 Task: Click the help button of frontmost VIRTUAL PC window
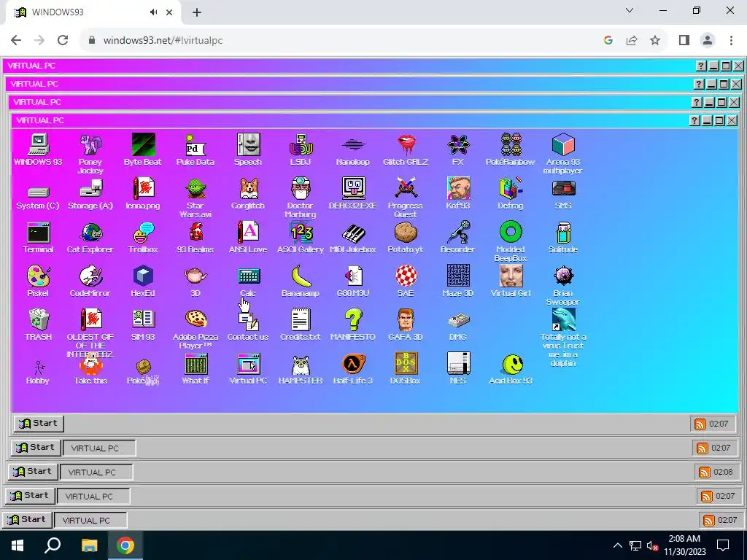694,120
